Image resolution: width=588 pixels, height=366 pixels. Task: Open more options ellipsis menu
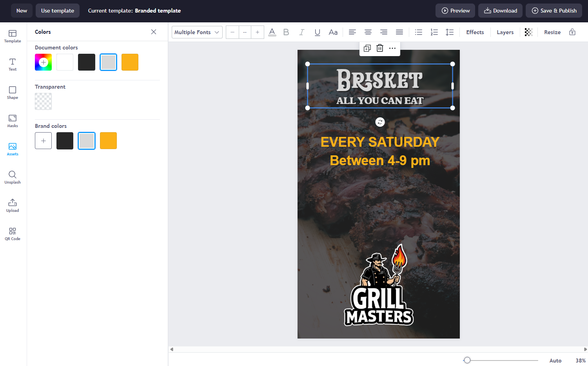pos(392,48)
